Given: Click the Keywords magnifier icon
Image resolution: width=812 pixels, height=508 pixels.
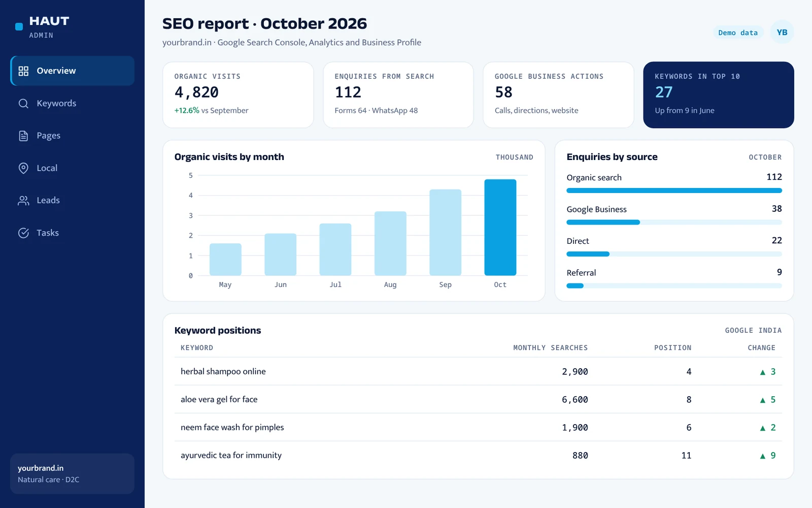Looking at the screenshot, I should point(23,103).
